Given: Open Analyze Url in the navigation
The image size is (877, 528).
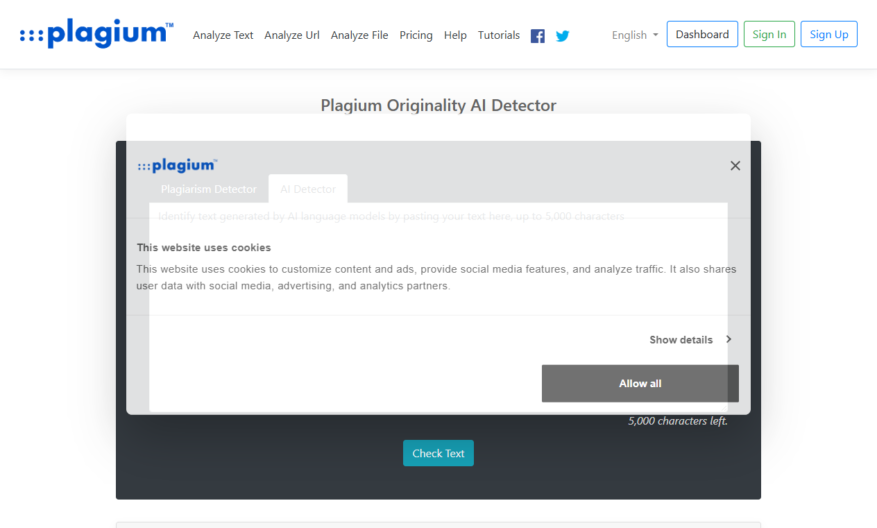Looking at the screenshot, I should point(291,35).
